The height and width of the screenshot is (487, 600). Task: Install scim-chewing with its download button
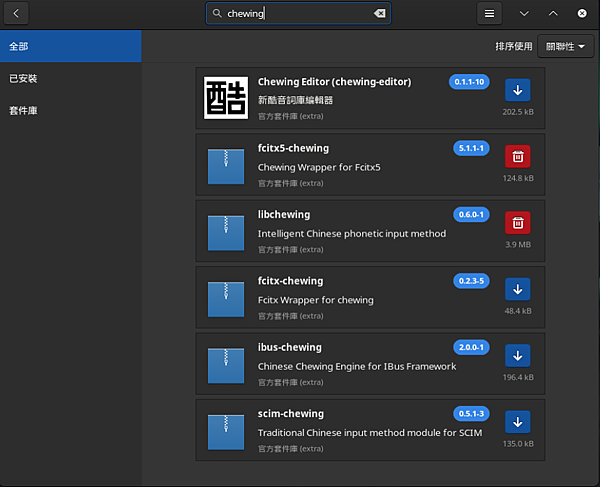click(518, 422)
